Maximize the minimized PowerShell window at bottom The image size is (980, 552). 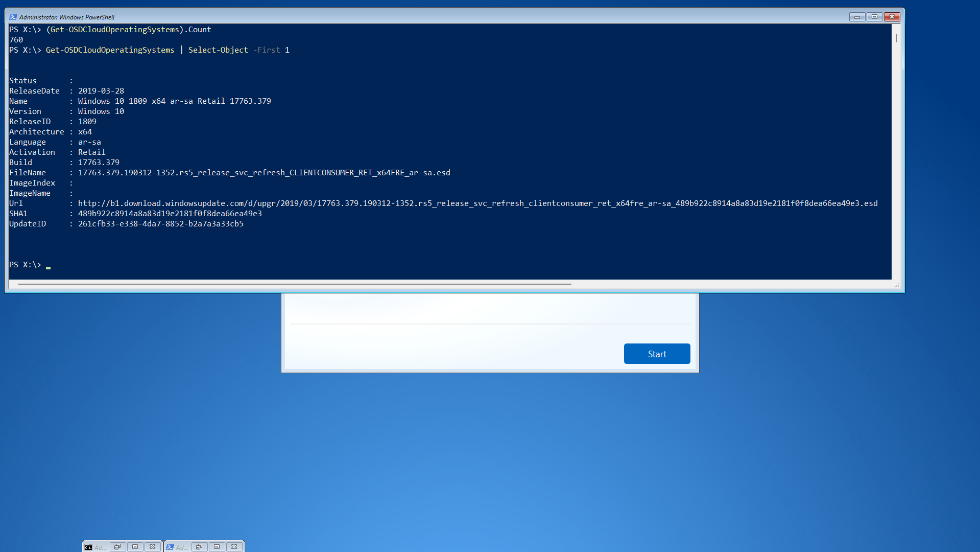tap(217, 547)
